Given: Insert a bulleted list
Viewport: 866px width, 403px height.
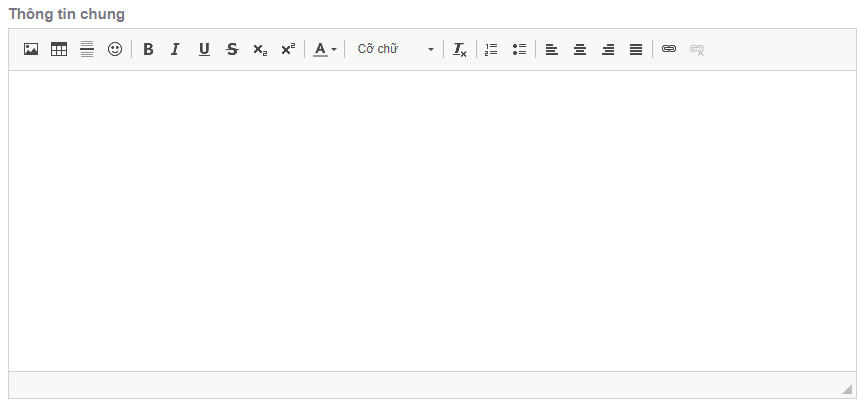Looking at the screenshot, I should (x=519, y=49).
